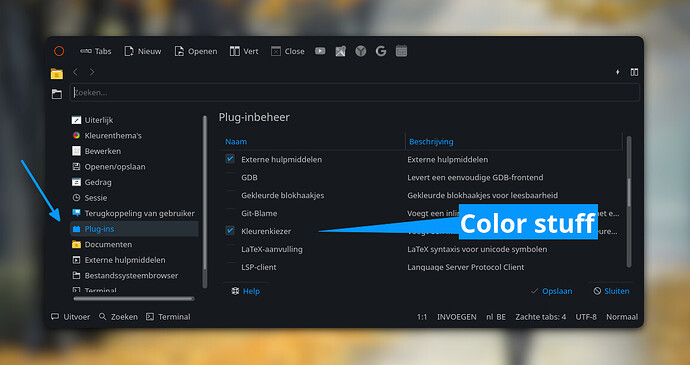Open the Normaal highlighting mode selector
This screenshot has width=690, height=365.
[622, 317]
